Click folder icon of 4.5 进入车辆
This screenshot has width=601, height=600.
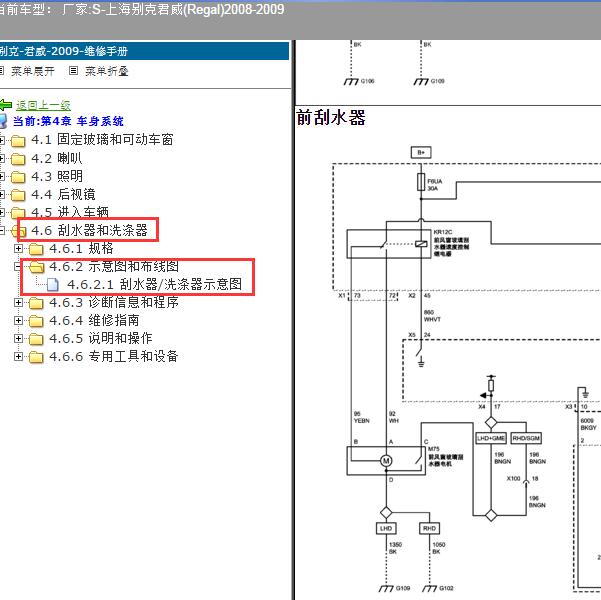pyautogui.click(x=18, y=212)
